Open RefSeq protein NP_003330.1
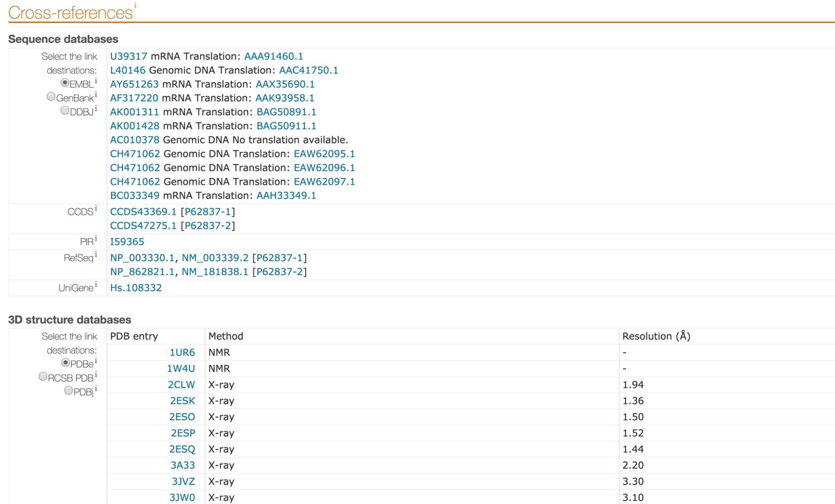 click(142, 258)
